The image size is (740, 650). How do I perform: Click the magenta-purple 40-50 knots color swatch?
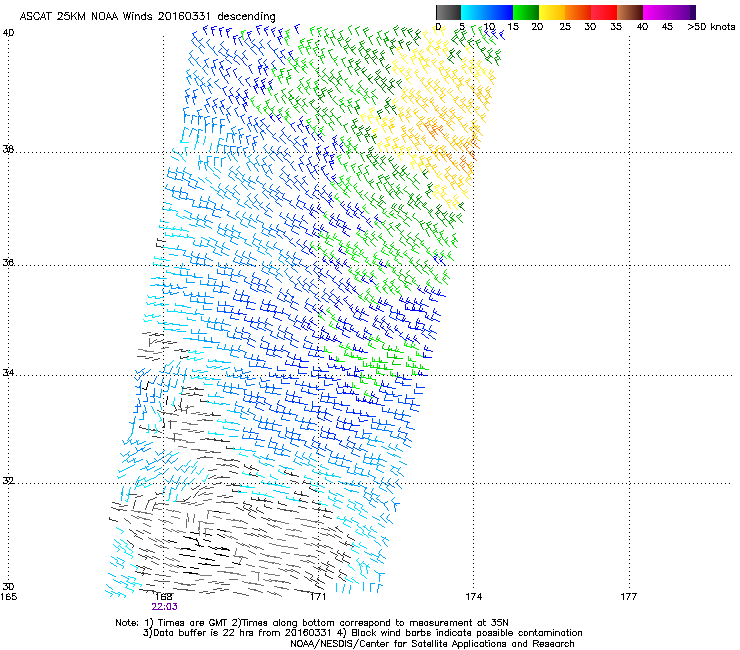[x=669, y=12]
